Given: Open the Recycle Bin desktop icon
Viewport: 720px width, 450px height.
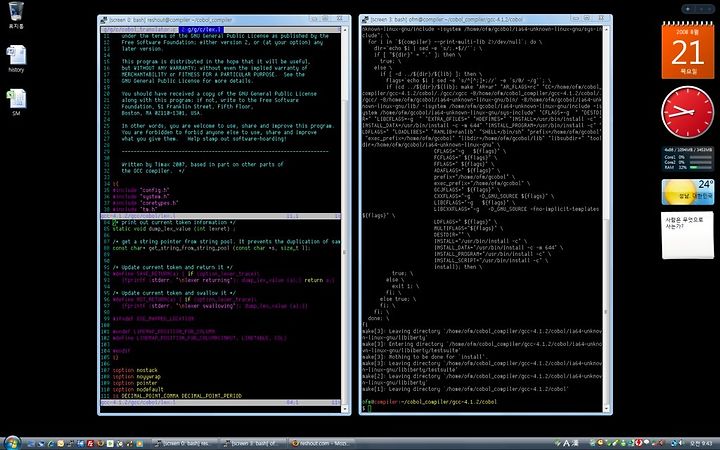Looking at the screenshot, I should 16,15.
